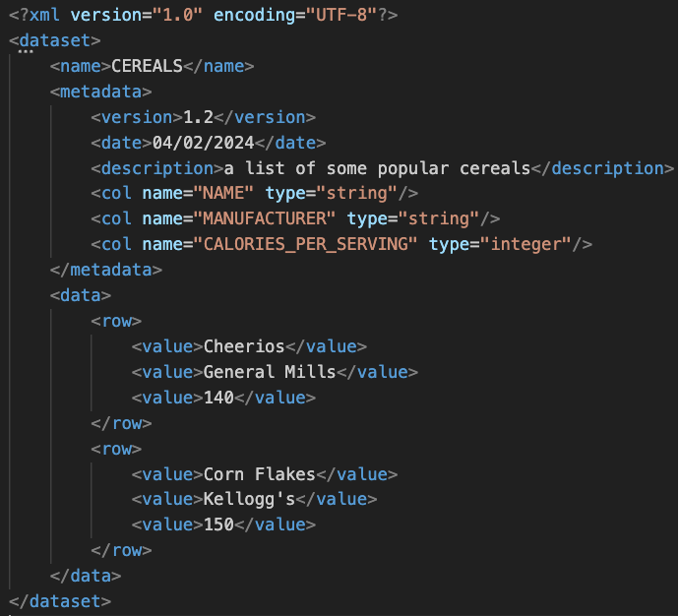
Task: Click the closing dataset tag
Action: tap(59, 600)
